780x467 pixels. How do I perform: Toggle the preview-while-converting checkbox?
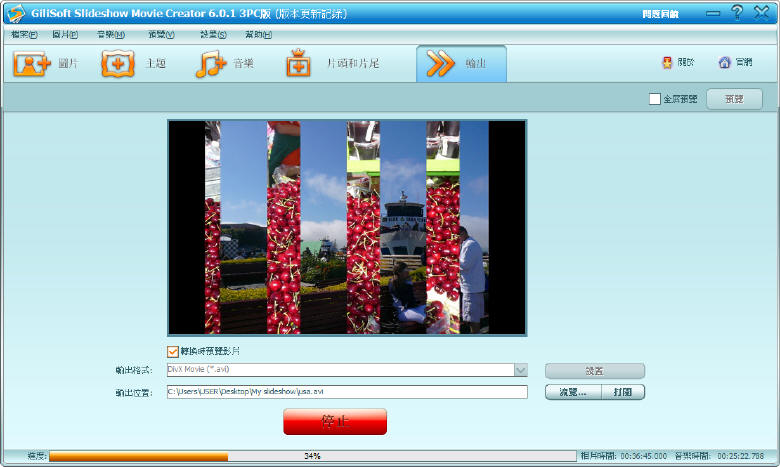pyautogui.click(x=173, y=351)
